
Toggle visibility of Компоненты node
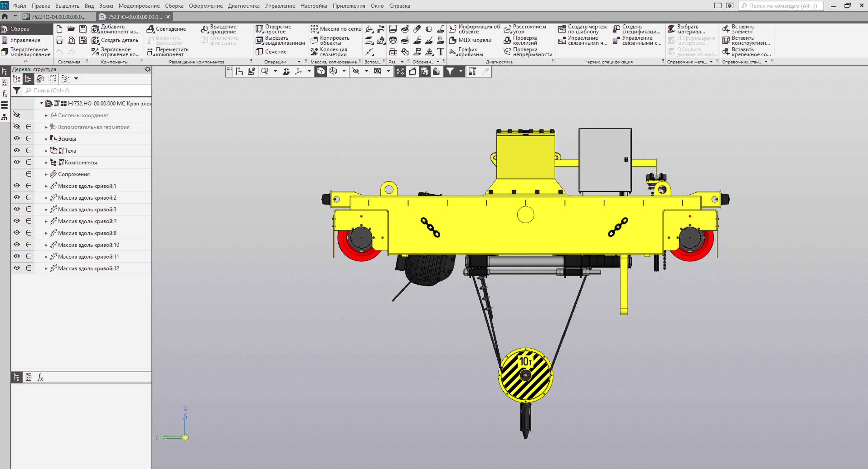pos(17,162)
